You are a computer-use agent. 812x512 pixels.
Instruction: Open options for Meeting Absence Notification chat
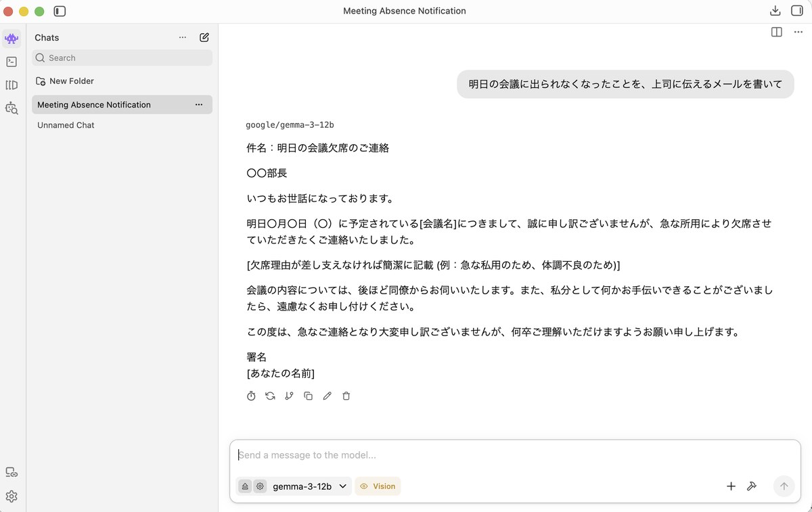coord(199,105)
